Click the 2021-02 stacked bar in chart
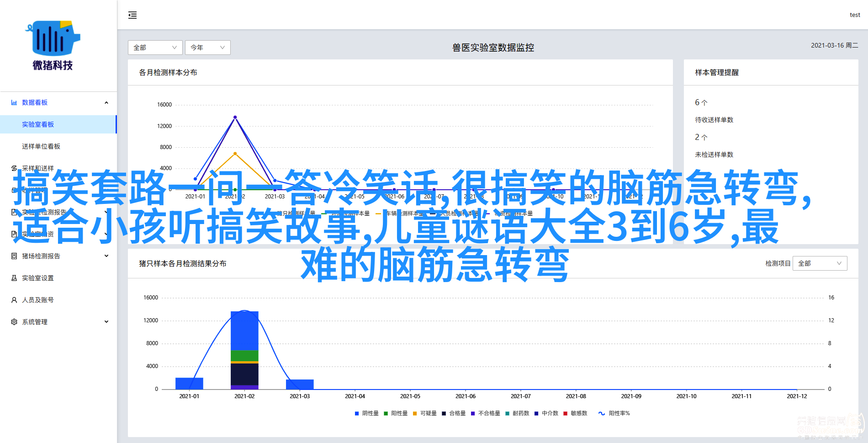This screenshot has width=868, height=443. tap(244, 350)
